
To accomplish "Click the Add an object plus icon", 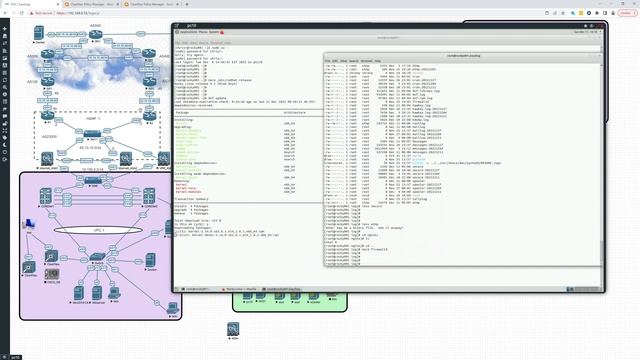I will click(x=4, y=29).
